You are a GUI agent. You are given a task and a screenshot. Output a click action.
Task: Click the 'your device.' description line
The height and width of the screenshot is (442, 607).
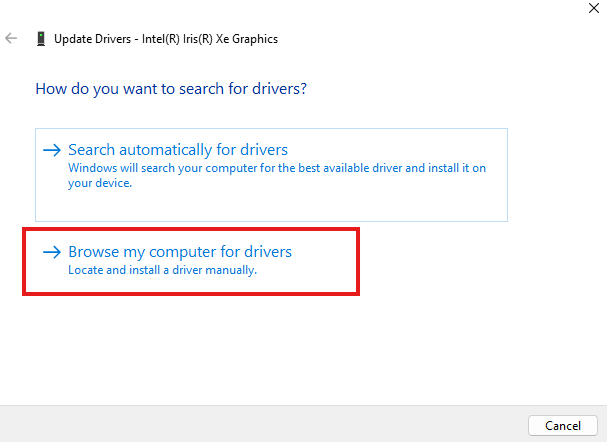[x=100, y=183]
